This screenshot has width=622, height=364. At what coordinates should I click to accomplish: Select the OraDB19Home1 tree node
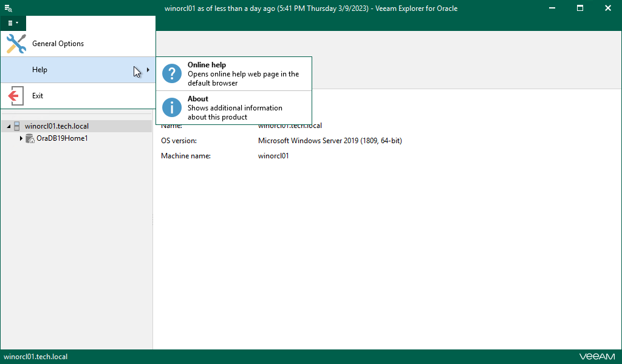point(62,138)
